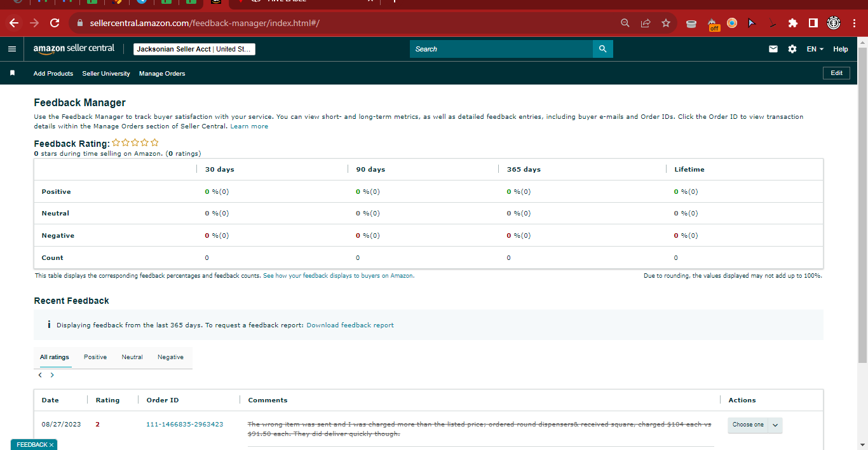
Task: View site info via the address bar lock
Action: click(x=80, y=23)
